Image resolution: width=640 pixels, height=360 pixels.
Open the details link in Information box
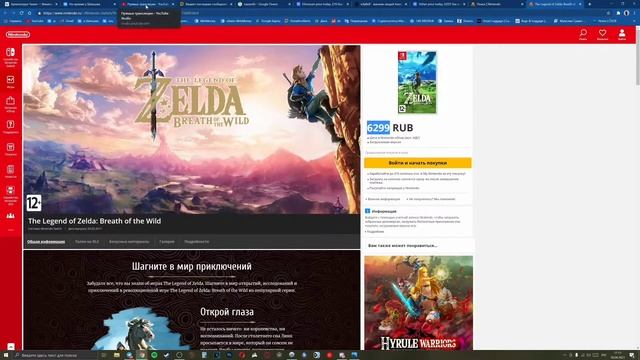pos(375,232)
